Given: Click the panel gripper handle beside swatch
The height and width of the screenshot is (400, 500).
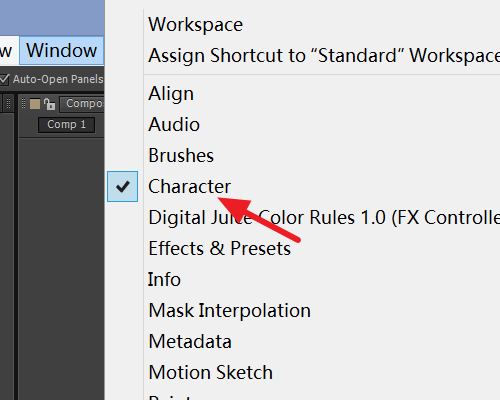Looking at the screenshot, I should 23,104.
